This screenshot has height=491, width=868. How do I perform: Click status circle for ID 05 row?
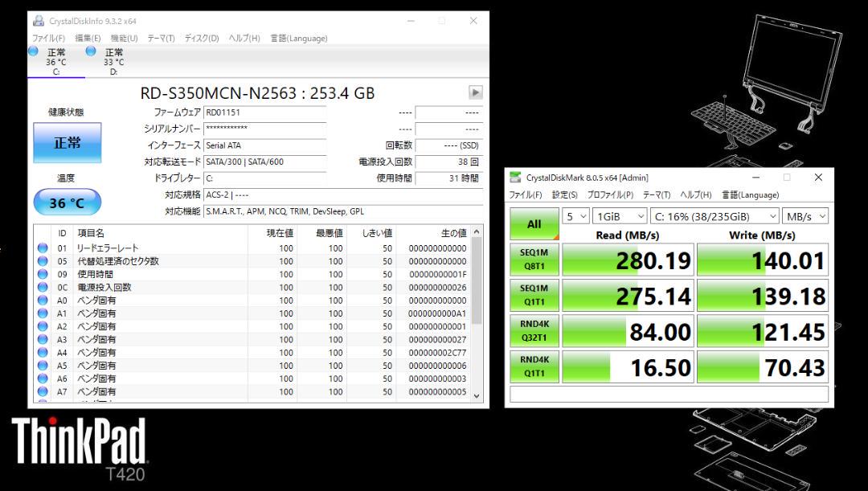pos(43,261)
